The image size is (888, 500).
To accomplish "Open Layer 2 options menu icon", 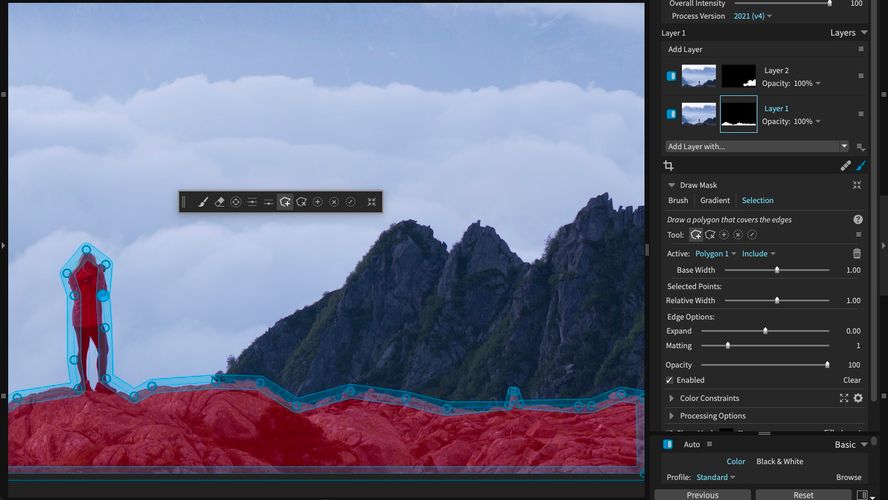I will click(861, 76).
